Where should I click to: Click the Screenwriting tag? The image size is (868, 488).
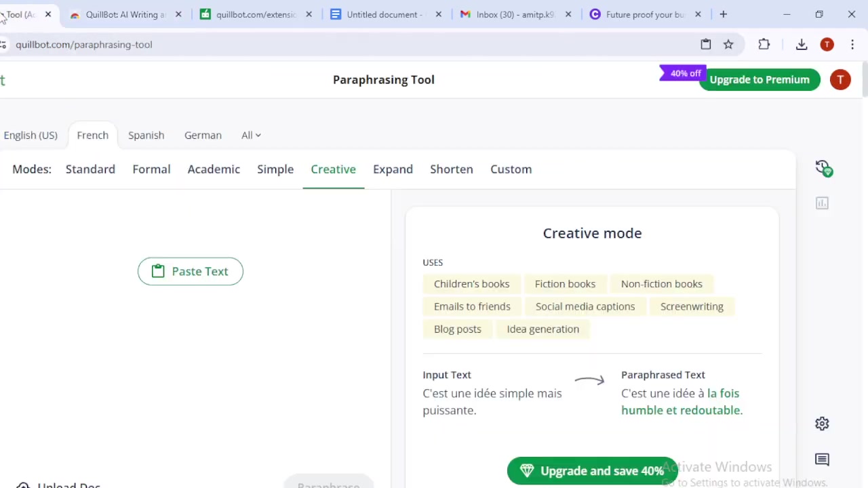click(x=692, y=306)
